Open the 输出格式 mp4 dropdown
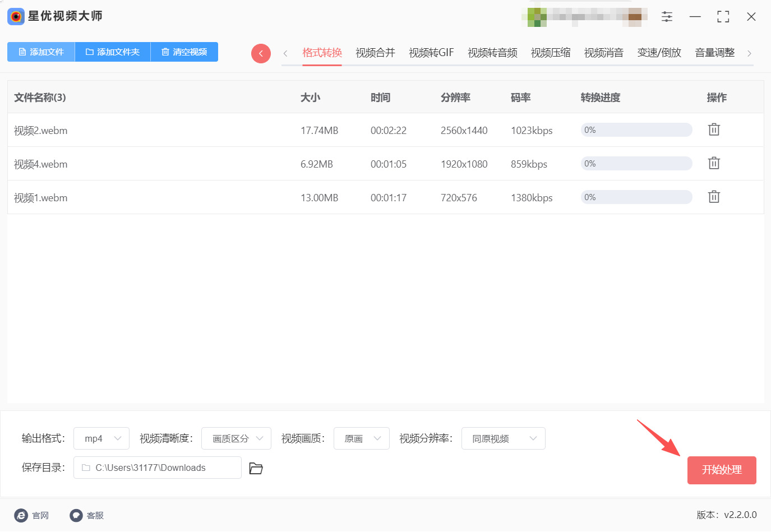The width and height of the screenshot is (771, 532). click(x=101, y=438)
